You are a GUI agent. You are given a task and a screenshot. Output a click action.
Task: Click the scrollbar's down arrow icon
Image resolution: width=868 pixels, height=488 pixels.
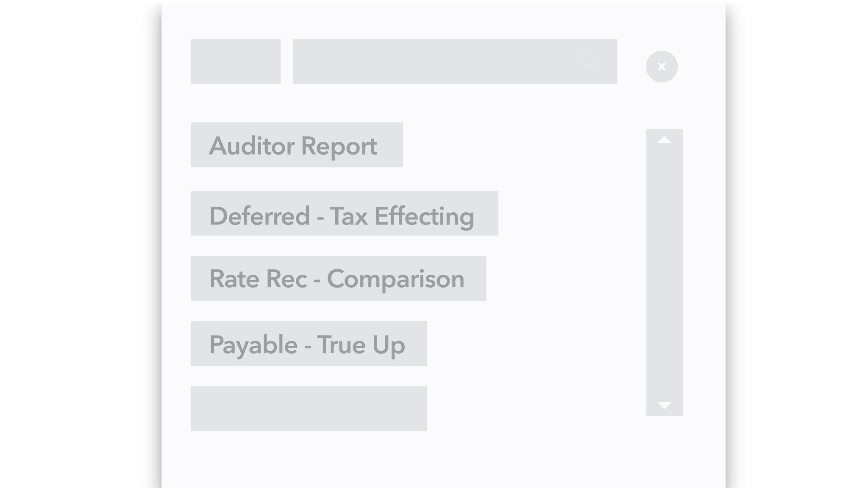click(x=664, y=405)
